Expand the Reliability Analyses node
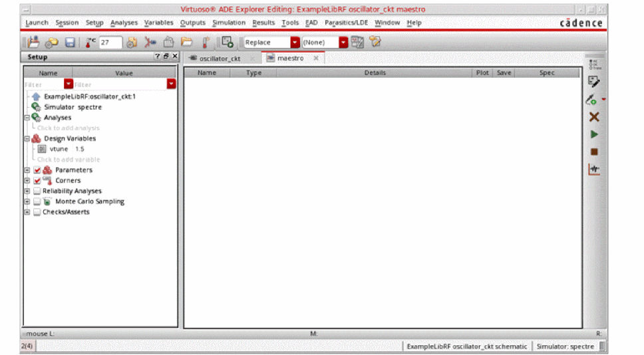The image size is (644, 355). 27,191
